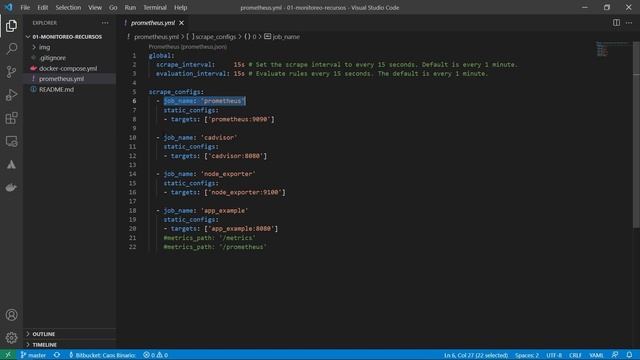Open the Docker view icon
Viewport: 640px width, 360px height.
[11, 188]
